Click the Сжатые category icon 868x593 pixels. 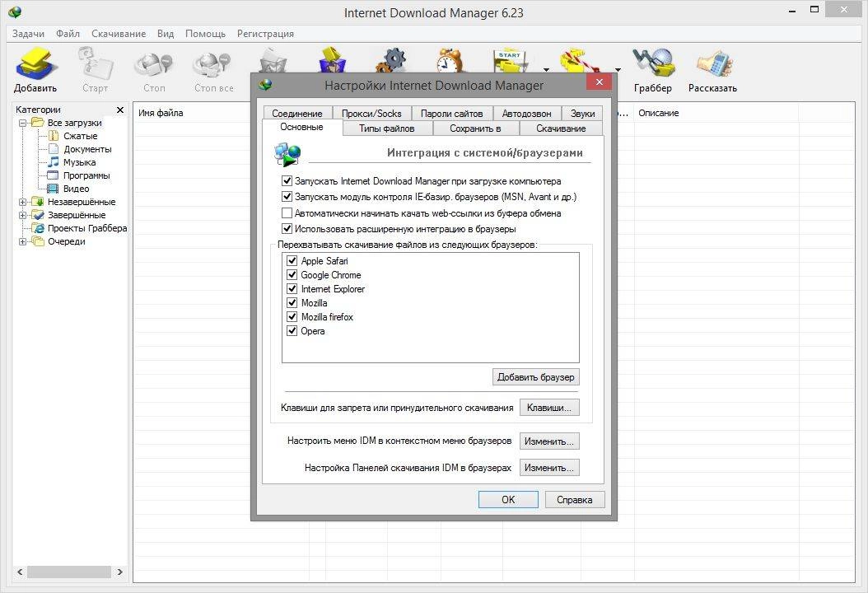54,136
